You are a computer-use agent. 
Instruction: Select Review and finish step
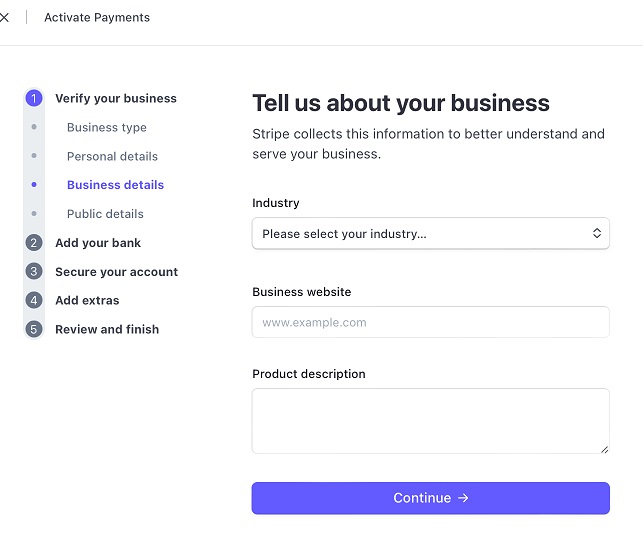click(x=107, y=329)
